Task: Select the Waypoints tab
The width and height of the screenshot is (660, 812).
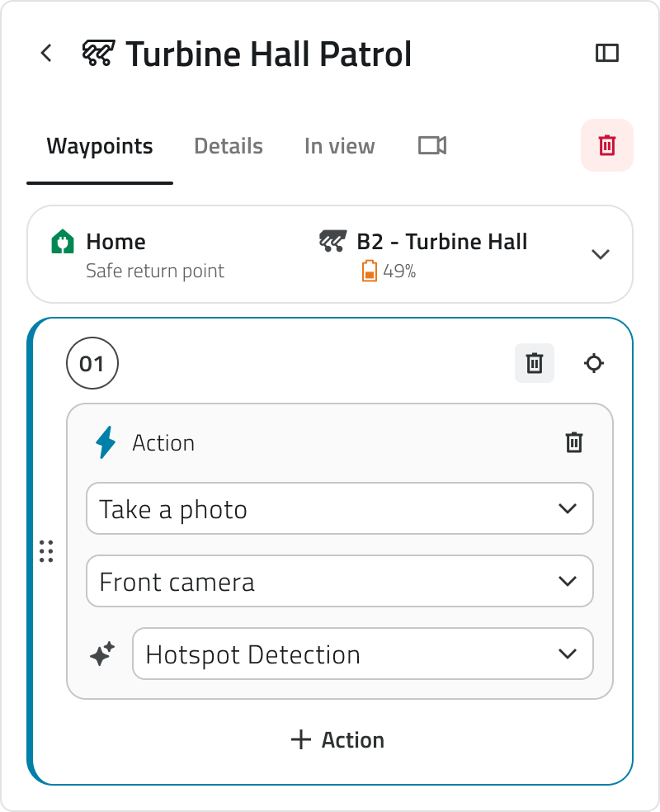Action: 100,146
